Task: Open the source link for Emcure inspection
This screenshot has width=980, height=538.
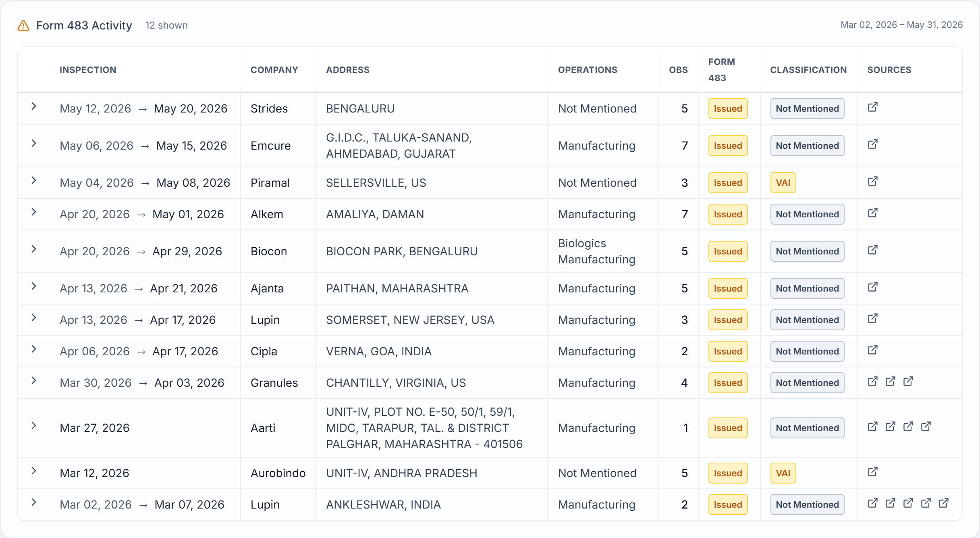Action: 872,144
